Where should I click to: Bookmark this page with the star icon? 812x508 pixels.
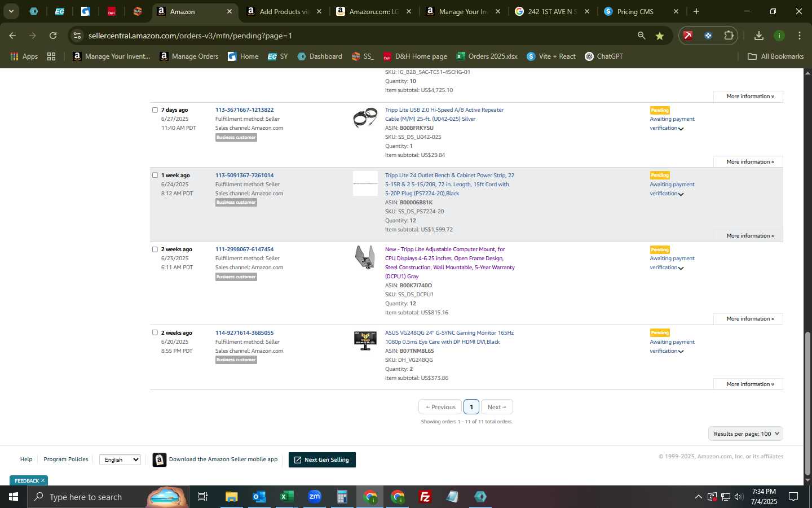[x=660, y=36]
